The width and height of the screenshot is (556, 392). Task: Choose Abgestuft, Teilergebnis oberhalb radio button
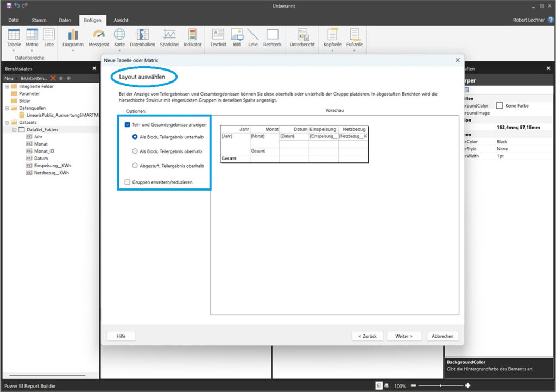tap(135, 166)
